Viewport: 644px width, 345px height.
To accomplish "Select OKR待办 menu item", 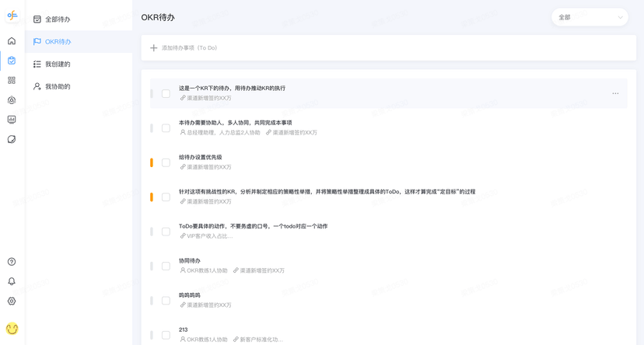I will pos(79,41).
